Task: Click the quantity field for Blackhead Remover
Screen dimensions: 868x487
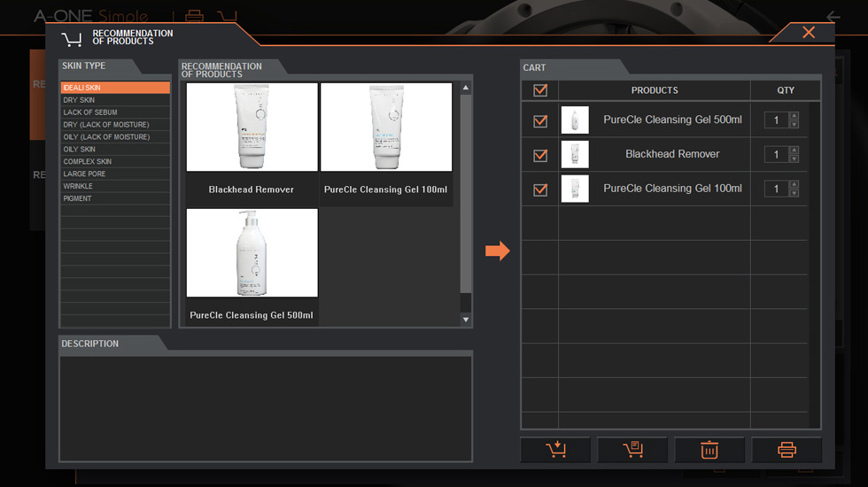Action: pyautogui.click(x=776, y=154)
